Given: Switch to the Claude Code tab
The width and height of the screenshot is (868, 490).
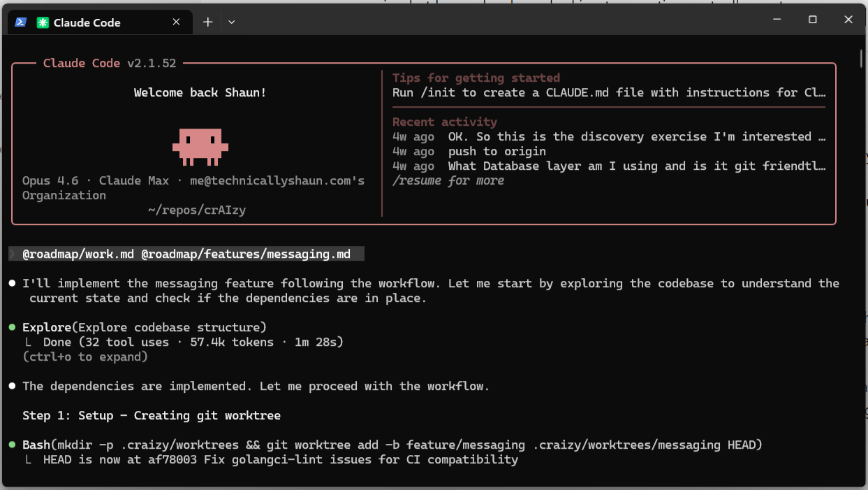Looking at the screenshot, I should 87,22.
